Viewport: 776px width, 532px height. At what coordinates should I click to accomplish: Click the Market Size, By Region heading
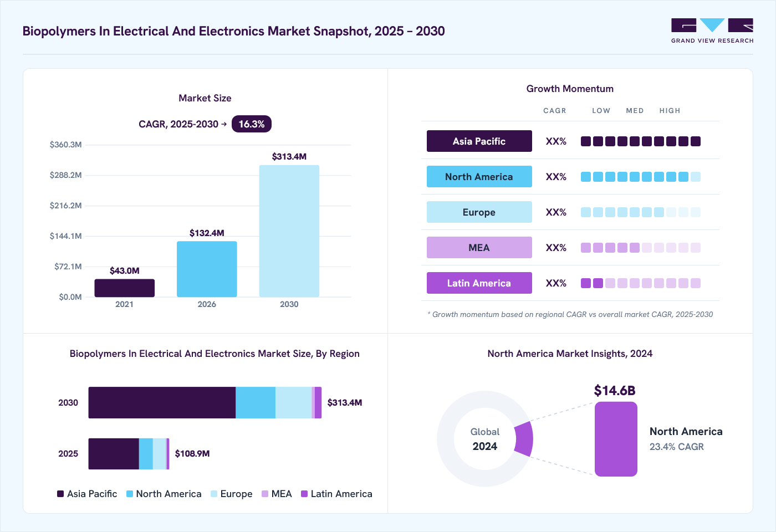tap(215, 354)
